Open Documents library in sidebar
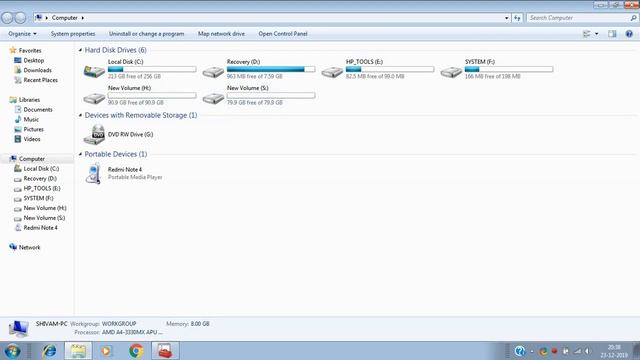This screenshot has width=640, height=360. coord(38,109)
